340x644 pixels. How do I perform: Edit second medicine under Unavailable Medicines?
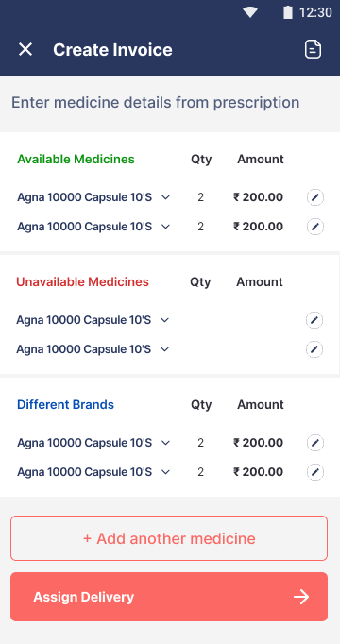(x=314, y=349)
